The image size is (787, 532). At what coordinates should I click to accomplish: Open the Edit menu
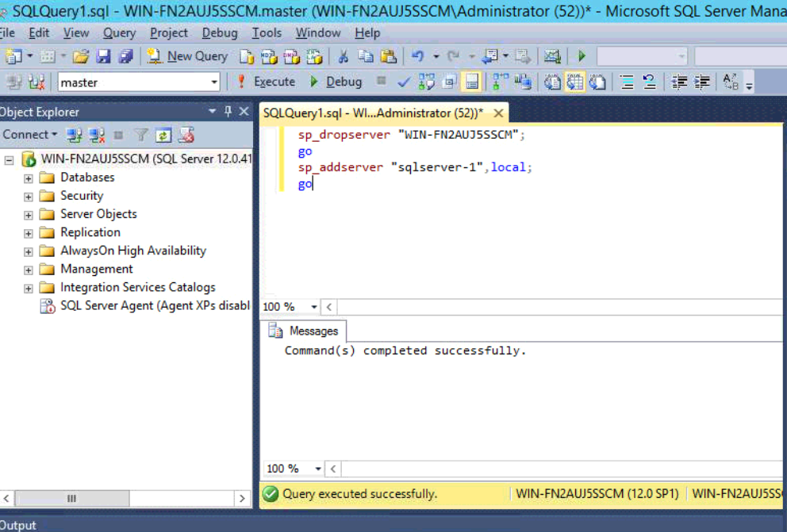[39, 33]
